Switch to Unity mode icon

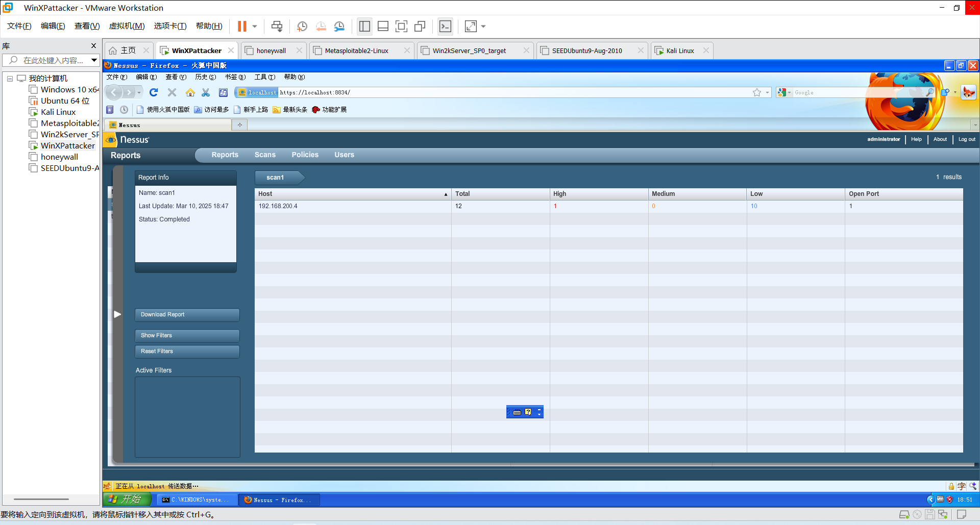420,26
